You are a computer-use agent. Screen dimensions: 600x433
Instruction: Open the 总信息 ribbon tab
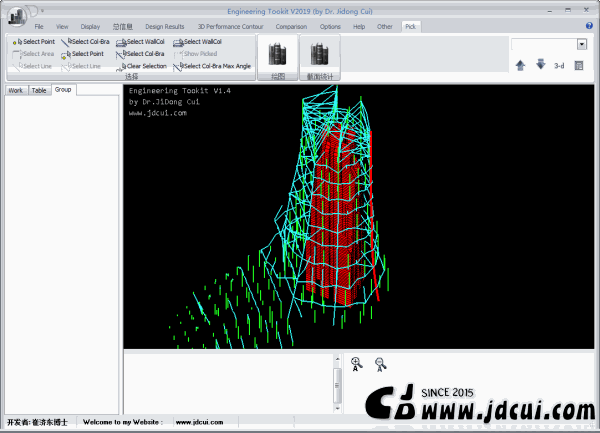click(x=122, y=26)
